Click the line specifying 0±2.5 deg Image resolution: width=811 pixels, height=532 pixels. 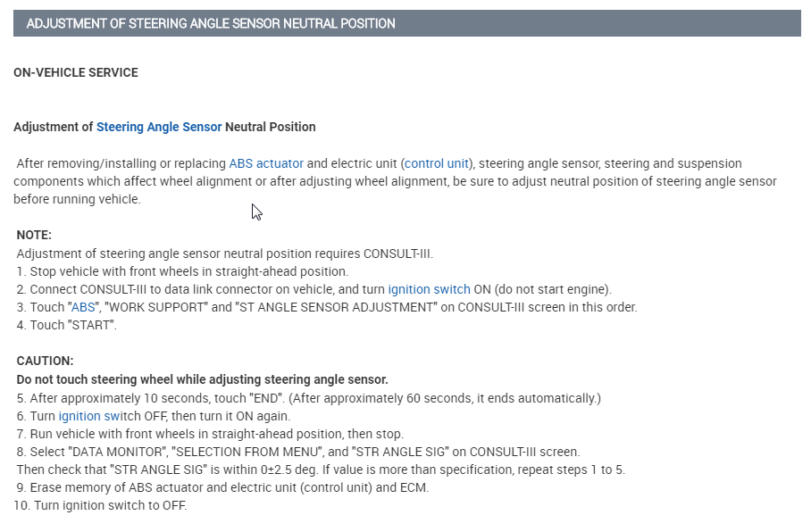[x=321, y=470]
